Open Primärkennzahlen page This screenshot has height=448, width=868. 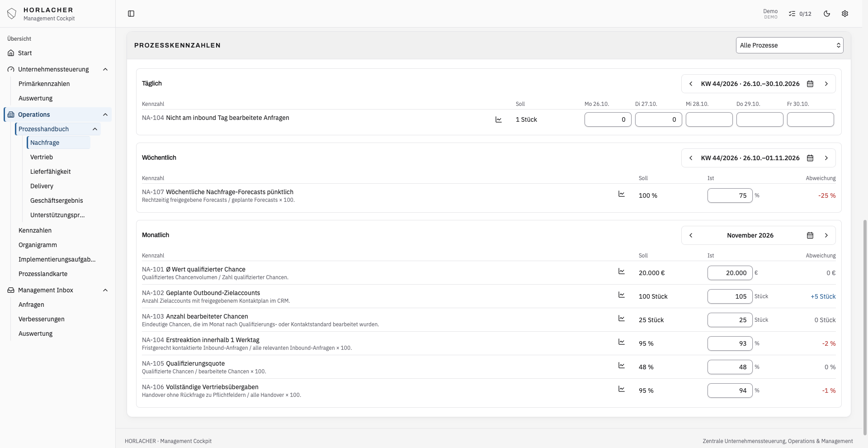click(x=44, y=84)
